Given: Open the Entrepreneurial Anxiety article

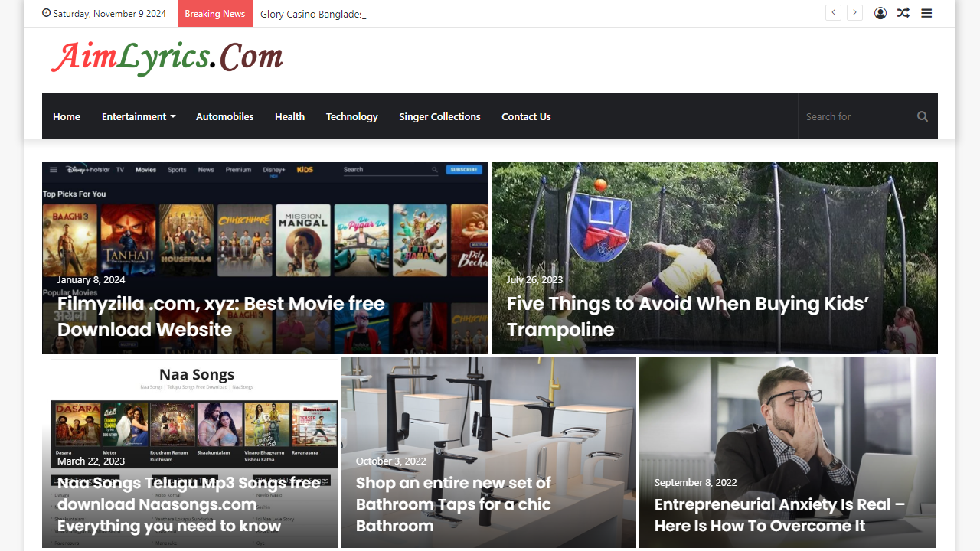Looking at the screenshot, I should (779, 515).
